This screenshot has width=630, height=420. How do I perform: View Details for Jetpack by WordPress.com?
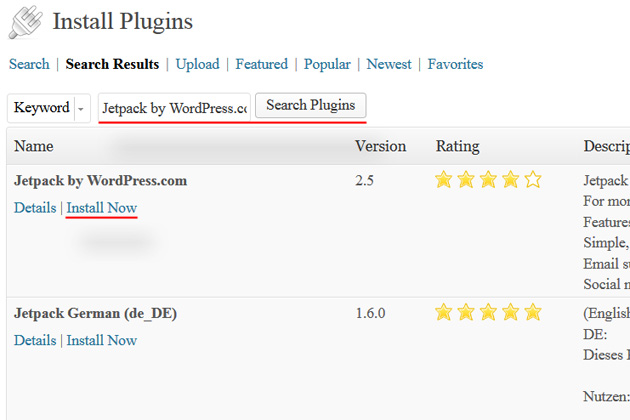(x=35, y=208)
